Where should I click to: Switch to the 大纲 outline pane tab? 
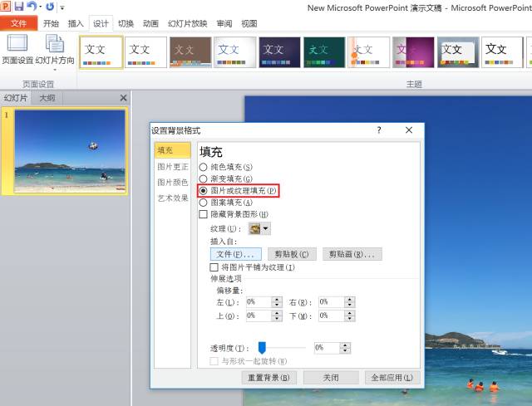coord(47,98)
